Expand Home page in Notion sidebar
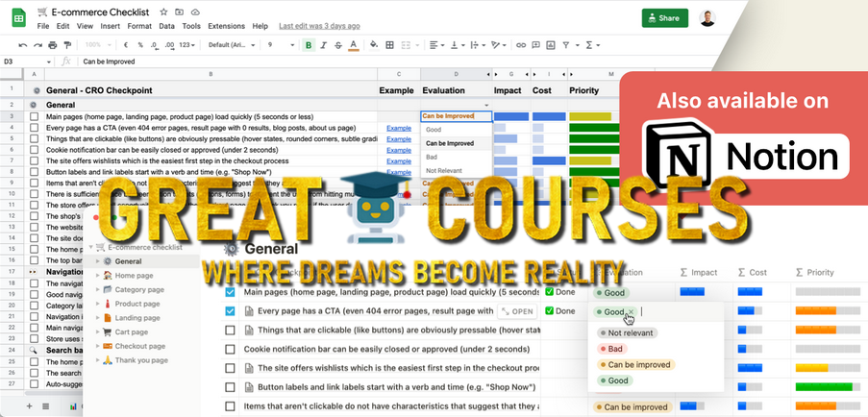Viewport: 868px width, 417px height. click(x=98, y=276)
